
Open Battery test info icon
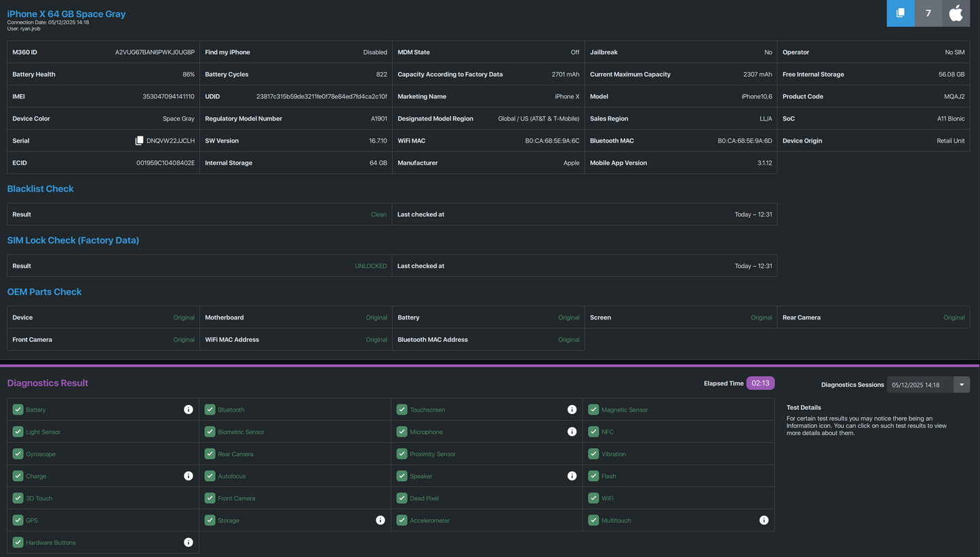coord(189,410)
